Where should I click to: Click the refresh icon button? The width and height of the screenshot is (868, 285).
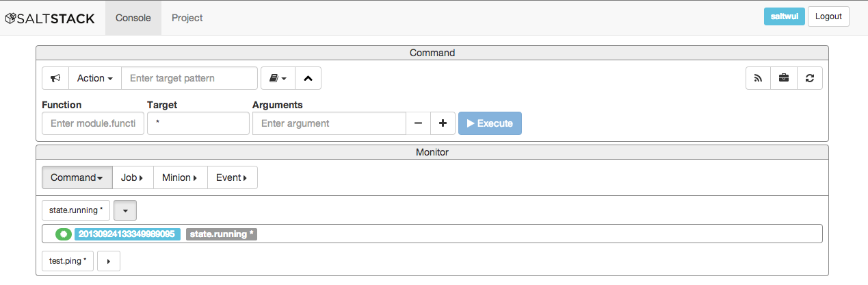pos(810,78)
